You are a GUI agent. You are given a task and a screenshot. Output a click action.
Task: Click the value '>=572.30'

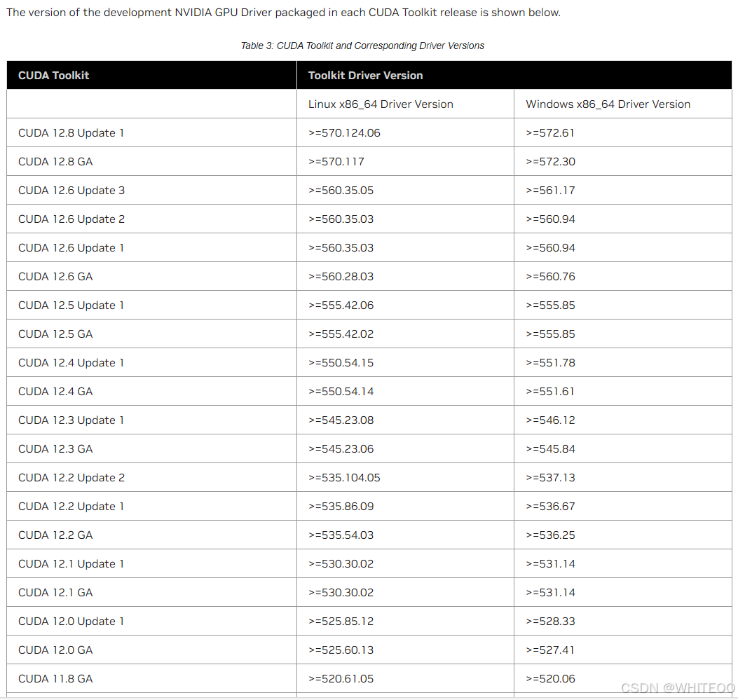pos(550,161)
